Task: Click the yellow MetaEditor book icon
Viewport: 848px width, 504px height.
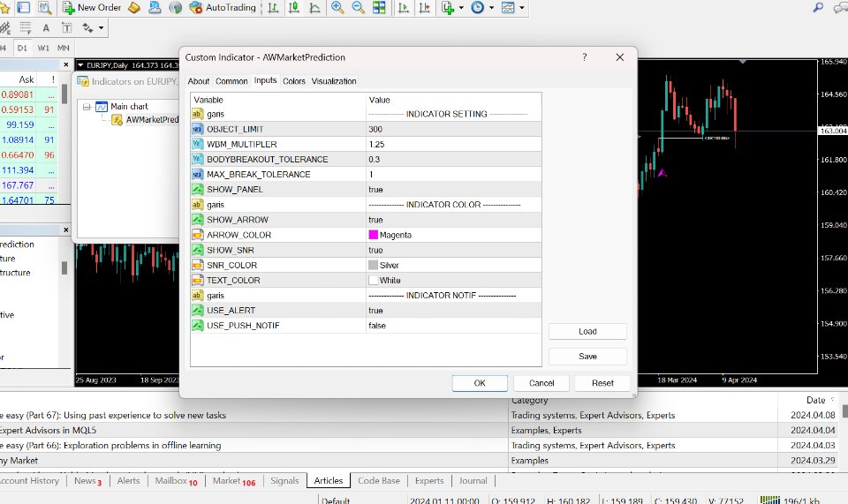Action: [133, 8]
